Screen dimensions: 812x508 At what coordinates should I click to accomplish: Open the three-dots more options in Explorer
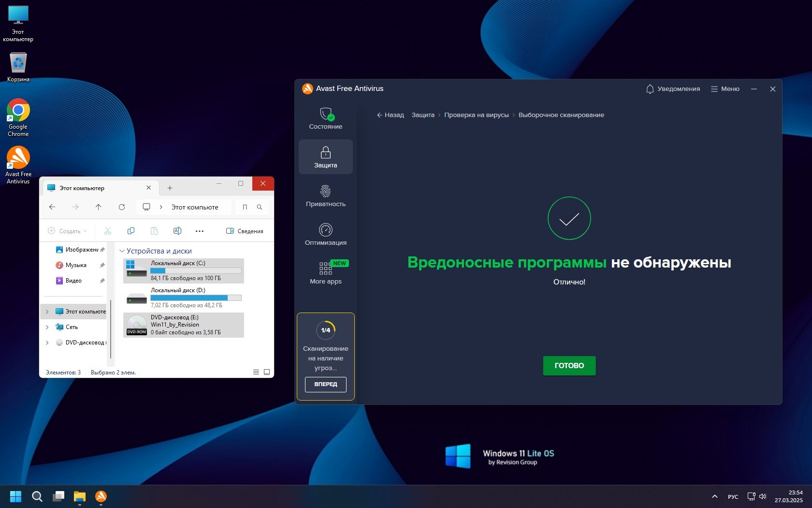point(200,231)
